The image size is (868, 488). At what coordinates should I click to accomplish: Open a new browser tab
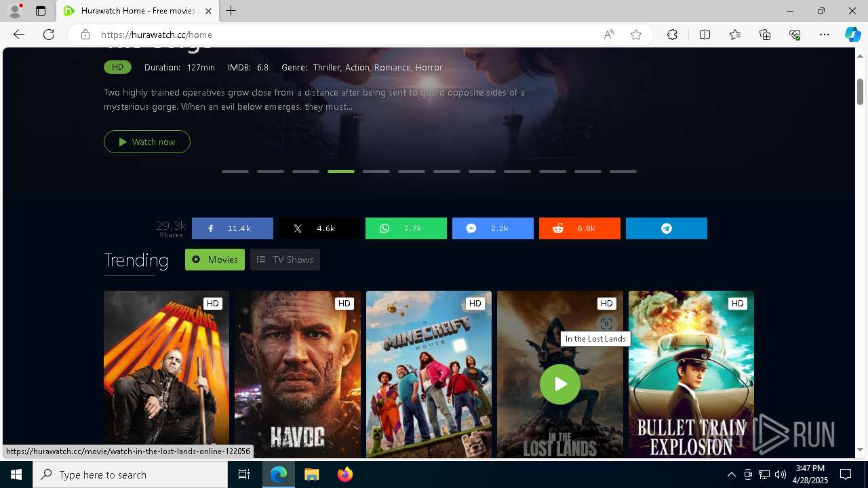(x=231, y=11)
